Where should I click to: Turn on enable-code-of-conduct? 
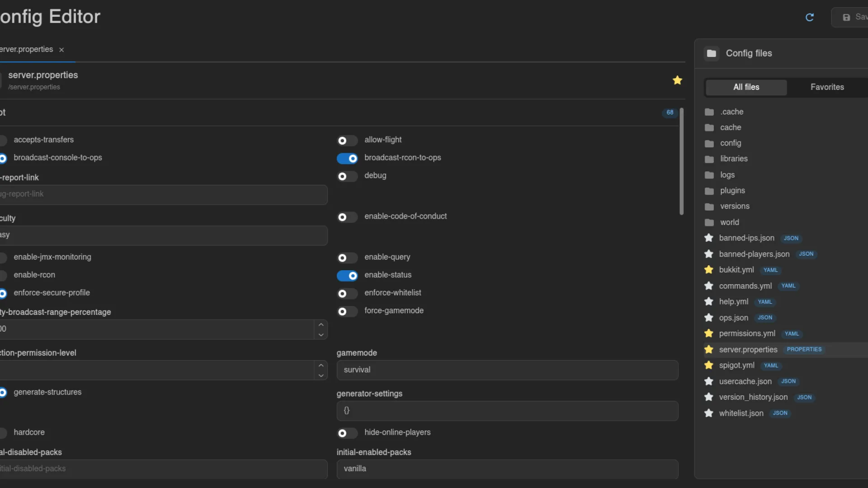tap(347, 217)
